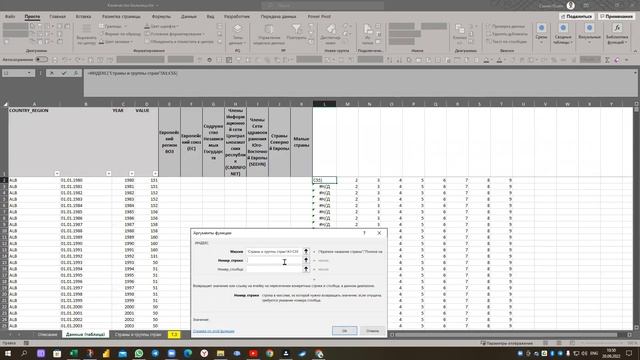Expand the Name Box dropdown
640x360 pixels.
pyautogui.click(x=29, y=73)
